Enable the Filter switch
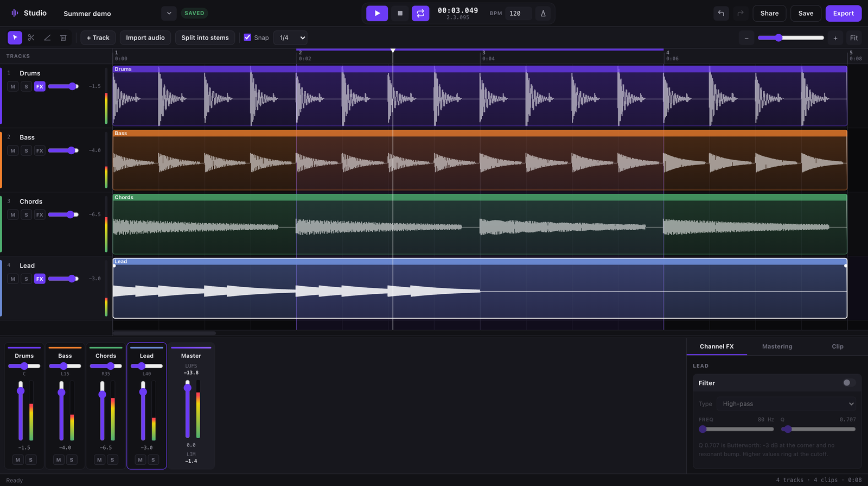868x486 pixels. pyautogui.click(x=849, y=383)
